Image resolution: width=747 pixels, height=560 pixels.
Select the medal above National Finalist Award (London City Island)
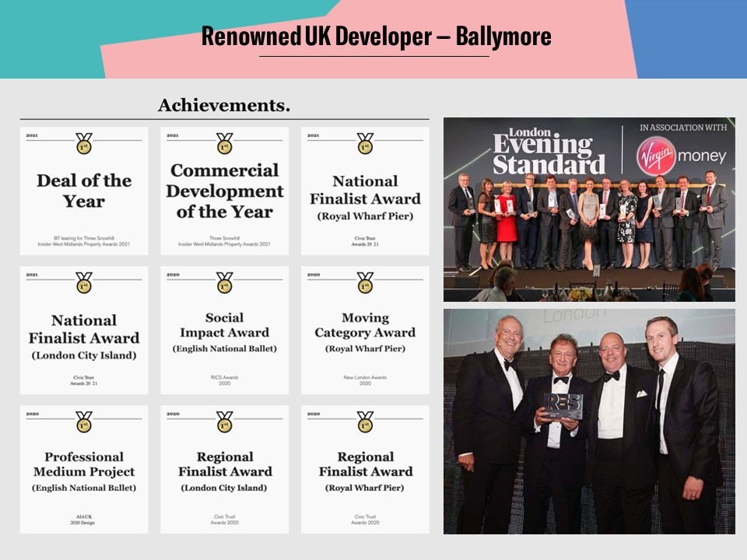click(x=84, y=282)
